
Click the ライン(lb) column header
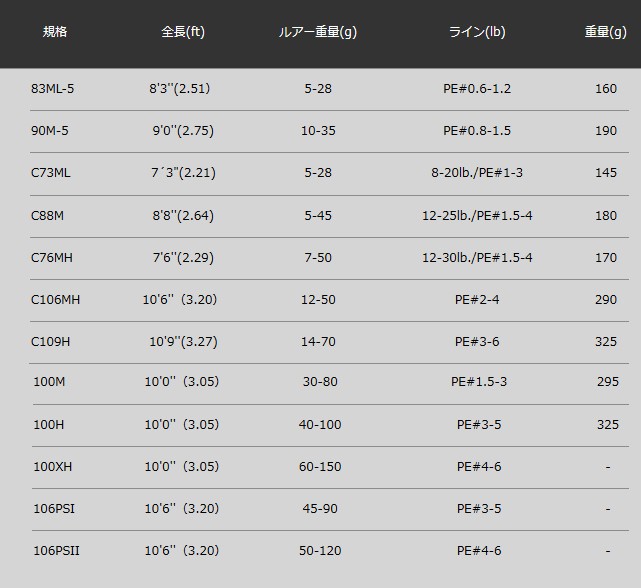477,31
